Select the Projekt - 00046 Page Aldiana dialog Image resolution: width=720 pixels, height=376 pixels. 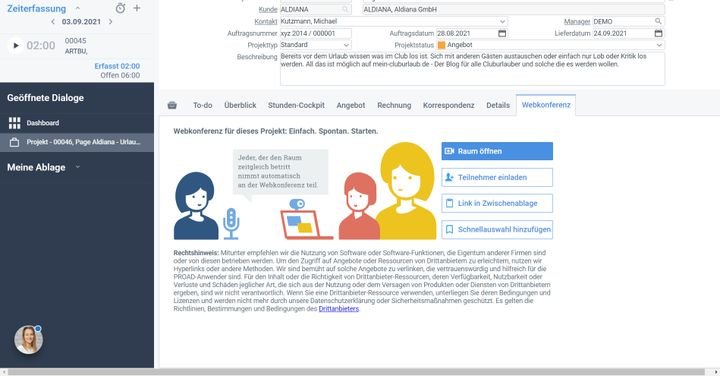77,142
